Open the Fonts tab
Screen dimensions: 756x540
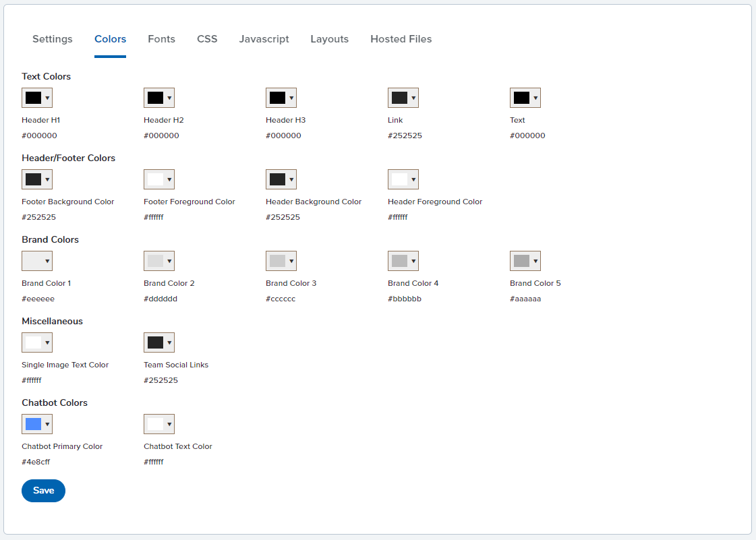click(161, 39)
